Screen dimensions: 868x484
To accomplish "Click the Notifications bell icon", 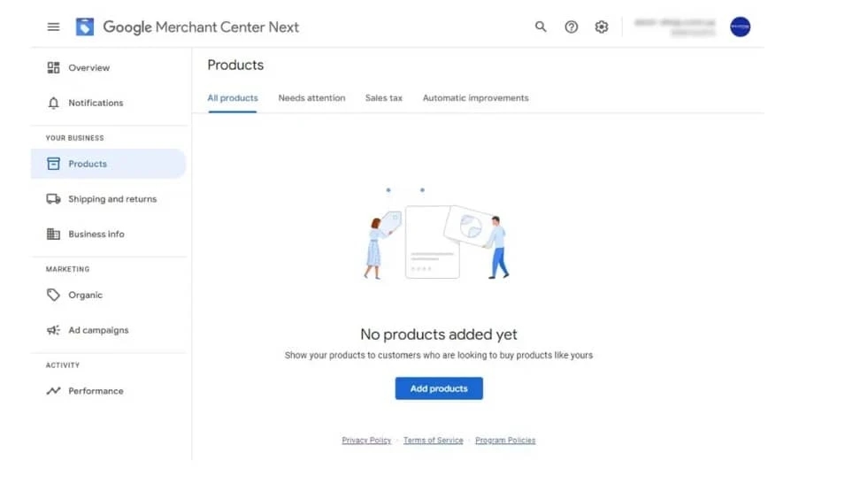I will pos(53,104).
